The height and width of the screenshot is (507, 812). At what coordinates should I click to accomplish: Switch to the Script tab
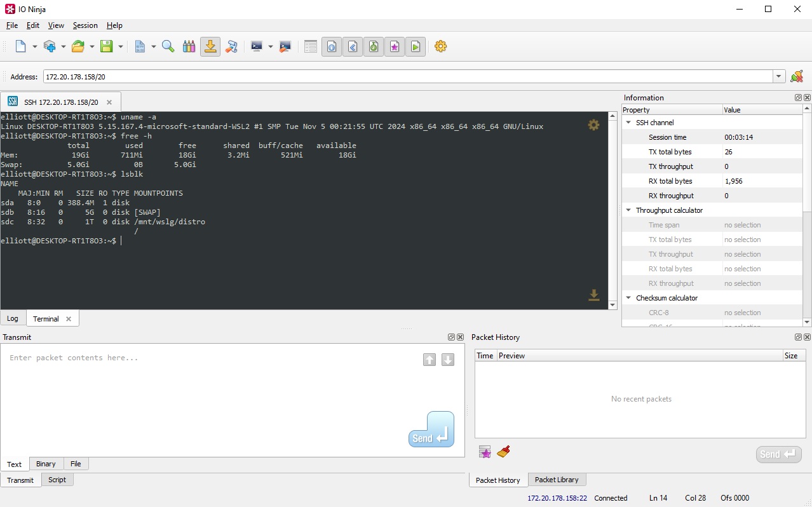(x=57, y=480)
